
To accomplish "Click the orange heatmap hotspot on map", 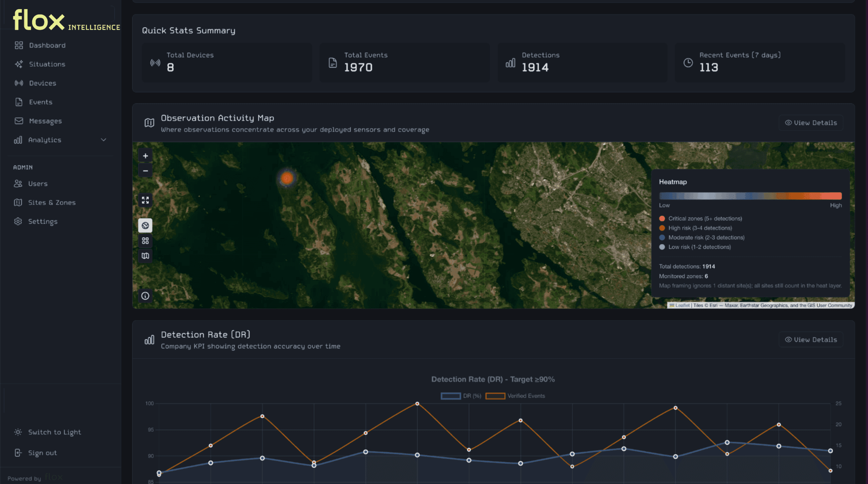I will pos(287,178).
